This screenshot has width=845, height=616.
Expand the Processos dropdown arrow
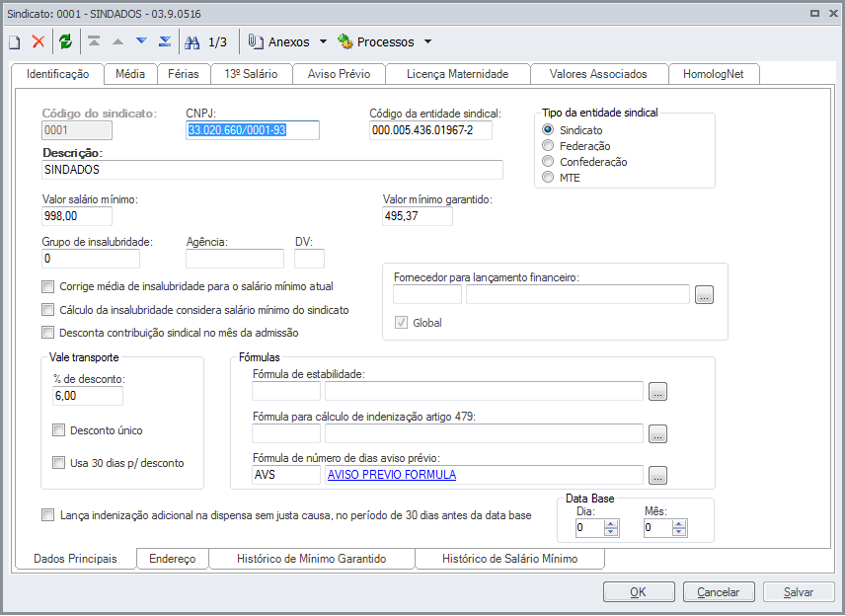point(427,41)
